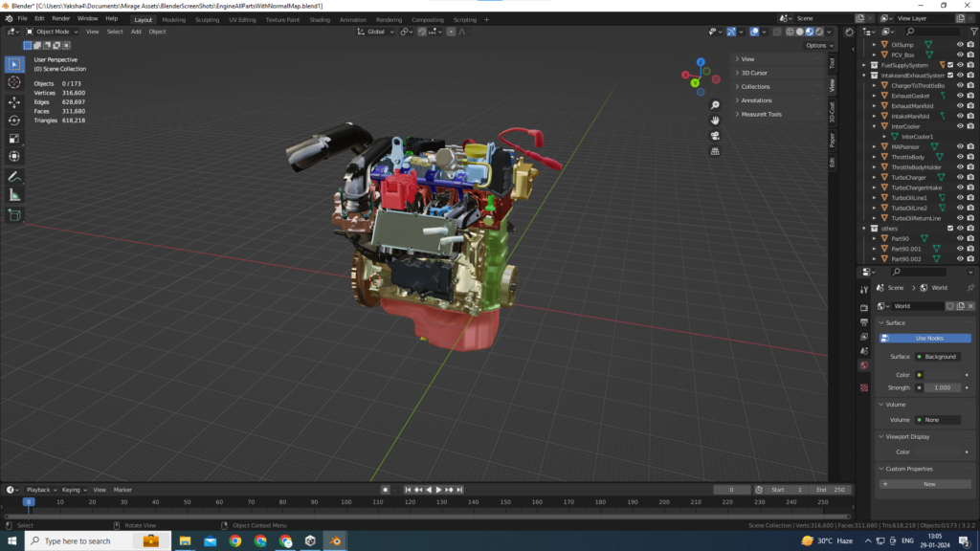Select the Move tool in the viewport toolbar
Screen dimensions: 980x551
pos(14,101)
